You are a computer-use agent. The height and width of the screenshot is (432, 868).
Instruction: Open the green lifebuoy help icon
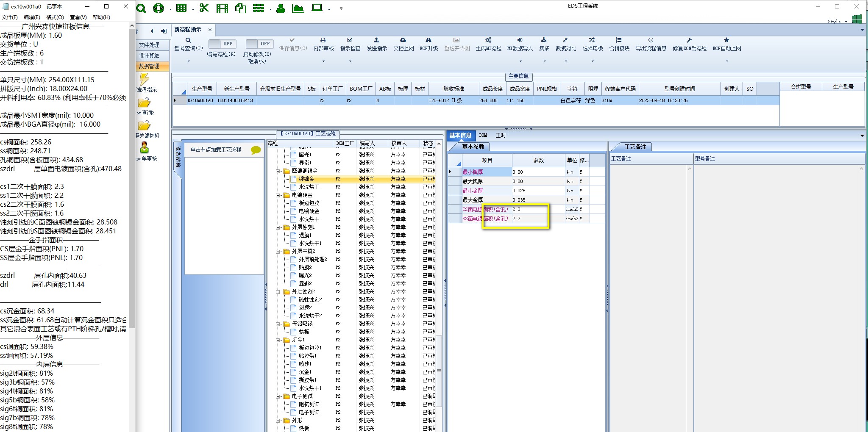(x=159, y=8)
